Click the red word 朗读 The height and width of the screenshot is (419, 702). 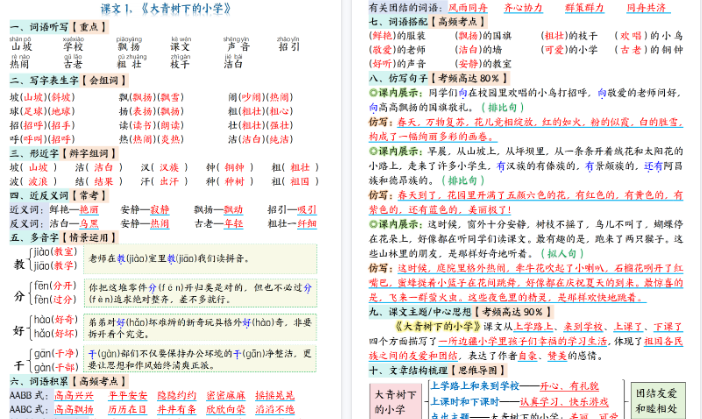172,125
